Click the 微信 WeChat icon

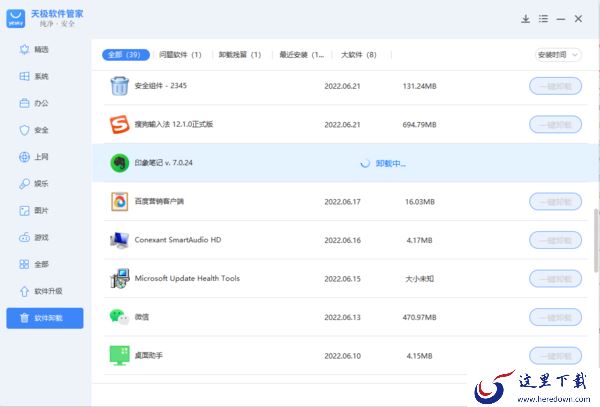[119, 317]
